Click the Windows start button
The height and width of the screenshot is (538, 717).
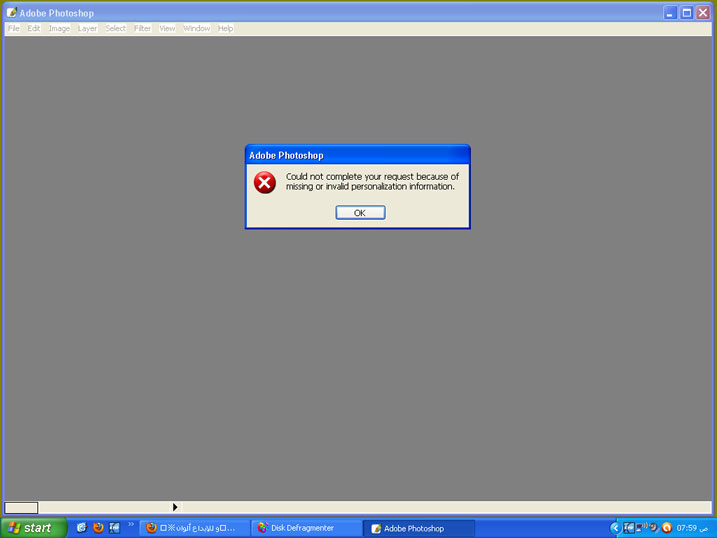click(x=33, y=528)
